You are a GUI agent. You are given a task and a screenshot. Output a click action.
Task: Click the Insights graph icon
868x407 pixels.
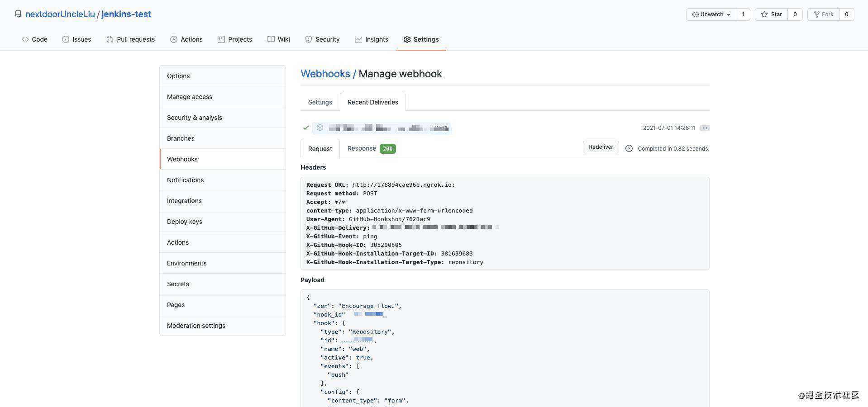358,39
